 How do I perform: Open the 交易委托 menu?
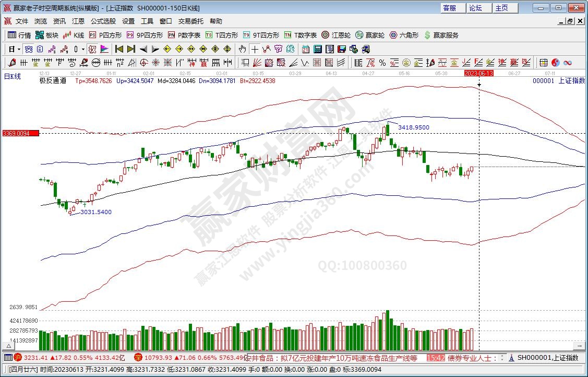pos(191,21)
